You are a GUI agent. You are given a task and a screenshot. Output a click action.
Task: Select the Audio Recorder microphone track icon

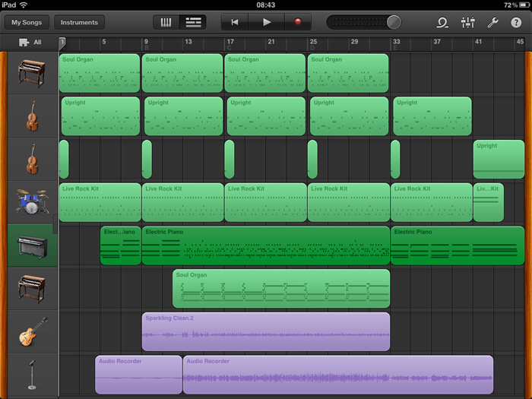pyautogui.click(x=32, y=375)
